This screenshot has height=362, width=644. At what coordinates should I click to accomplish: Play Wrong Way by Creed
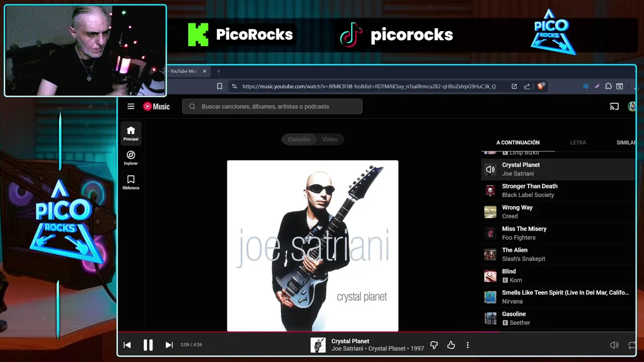(x=558, y=212)
